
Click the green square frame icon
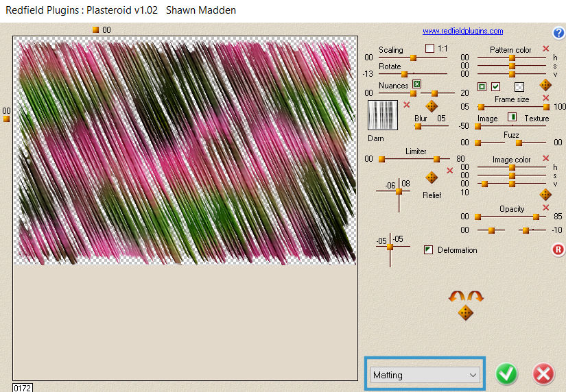point(482,86)
